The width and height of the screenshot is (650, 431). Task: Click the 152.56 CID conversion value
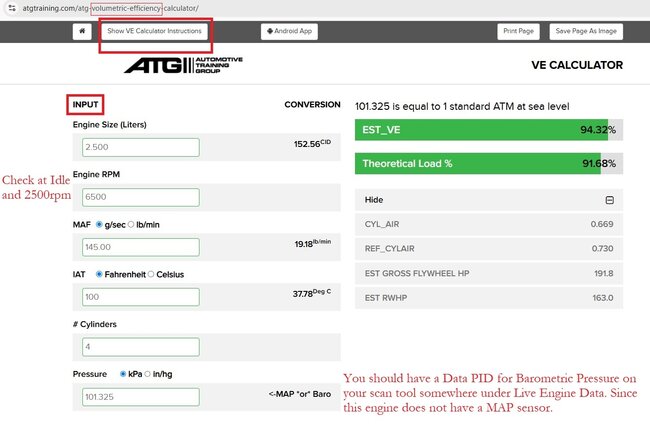(312, 143)
